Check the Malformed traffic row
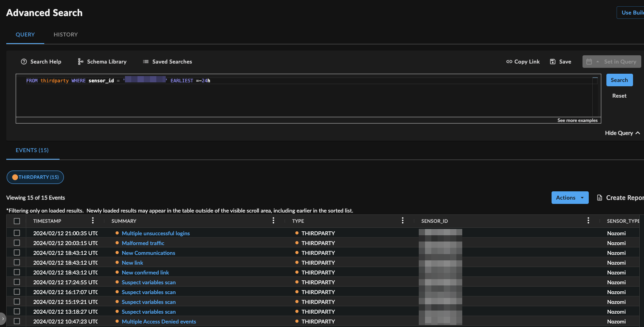The height and width of the screenshot is (327, 644). pyautogui.click(x=17, y=243)
